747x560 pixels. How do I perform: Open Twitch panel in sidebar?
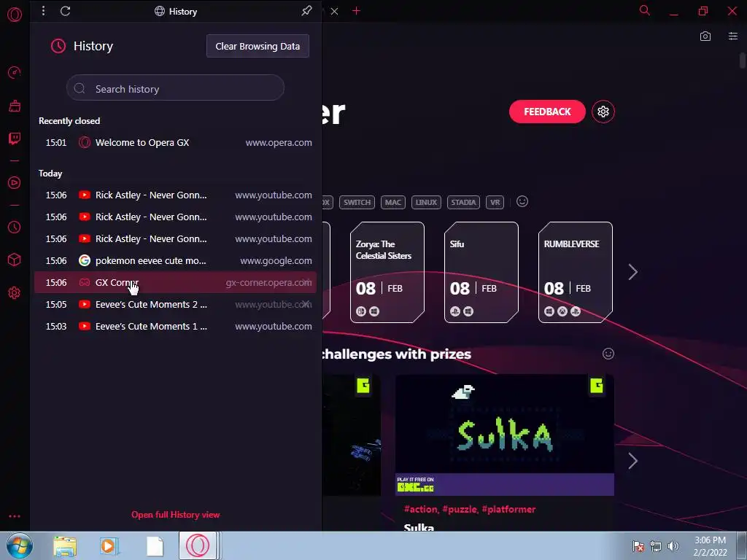click(15, 139)
